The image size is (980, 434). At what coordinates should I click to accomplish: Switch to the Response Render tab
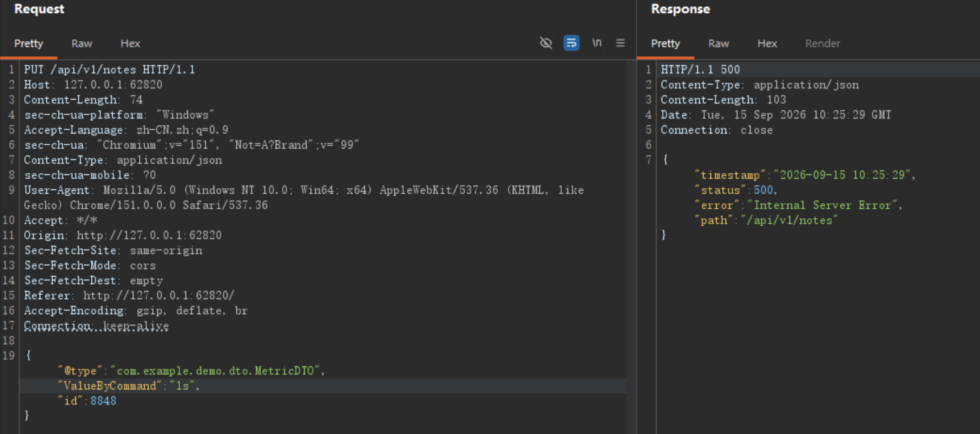click(x=823, y=43)
